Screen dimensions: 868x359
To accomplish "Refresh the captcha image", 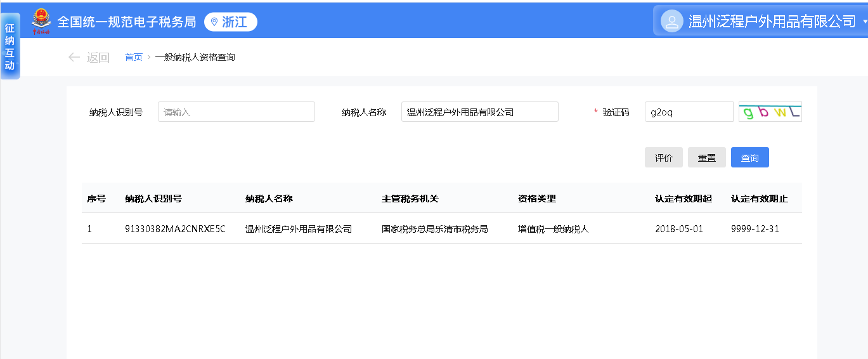I will [x=770, y=112].
